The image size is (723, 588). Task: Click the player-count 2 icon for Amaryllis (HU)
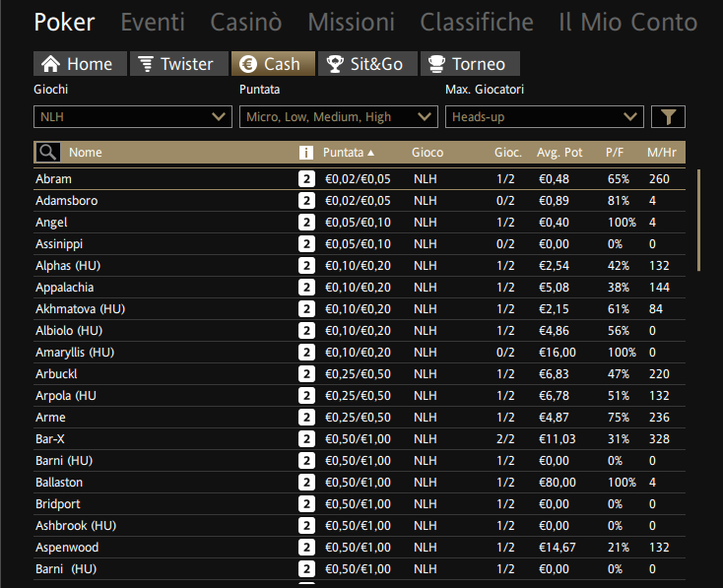306,353
